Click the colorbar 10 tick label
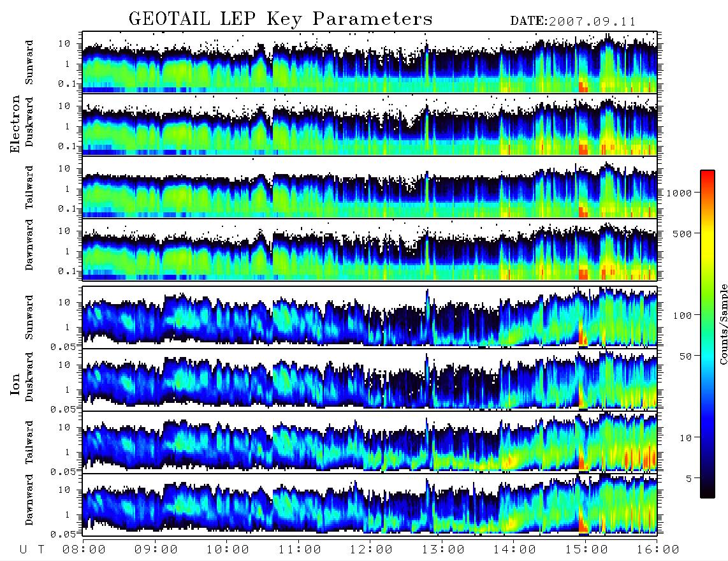The width and height of the screenshot is (728, 561). click(x=686, y=437)
